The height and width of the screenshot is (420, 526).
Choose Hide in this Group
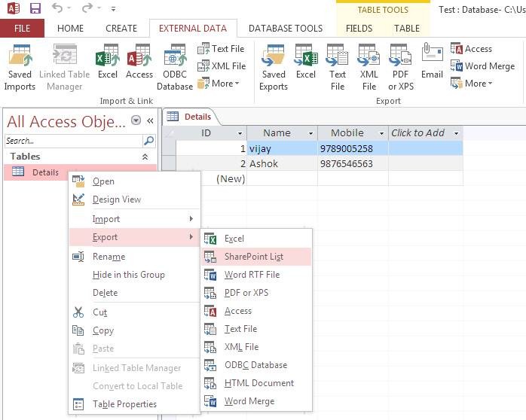click(134, 275)
